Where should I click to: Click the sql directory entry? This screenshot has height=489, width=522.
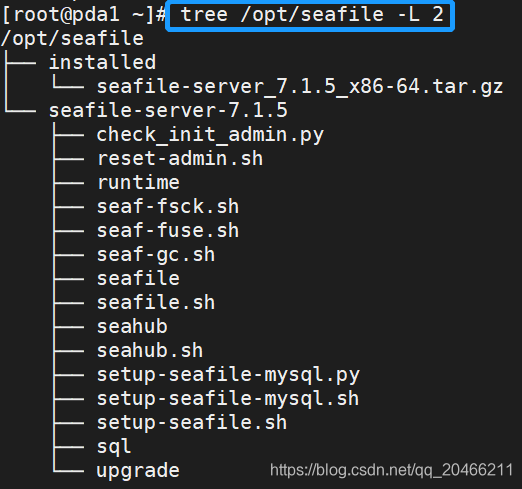pos(114,447)
